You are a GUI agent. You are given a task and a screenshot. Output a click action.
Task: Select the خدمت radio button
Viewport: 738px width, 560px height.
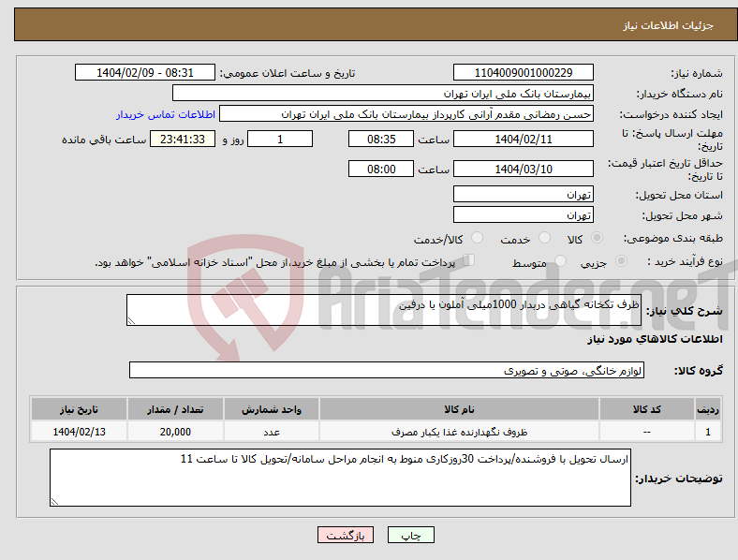tap(544, 238)
